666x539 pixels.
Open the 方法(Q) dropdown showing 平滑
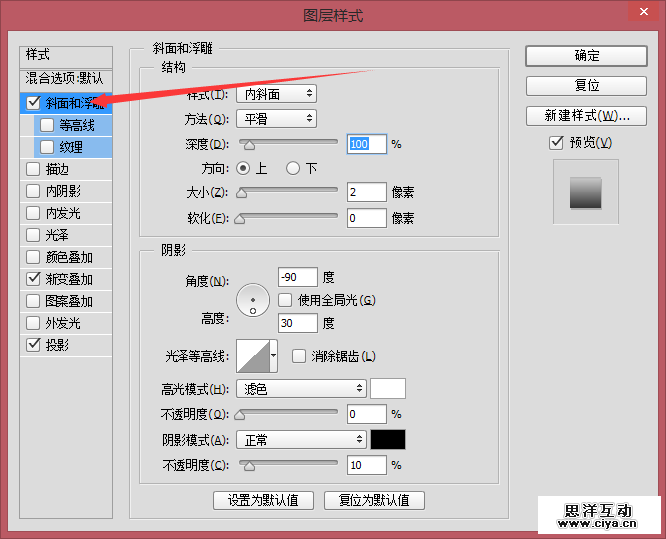277,119
